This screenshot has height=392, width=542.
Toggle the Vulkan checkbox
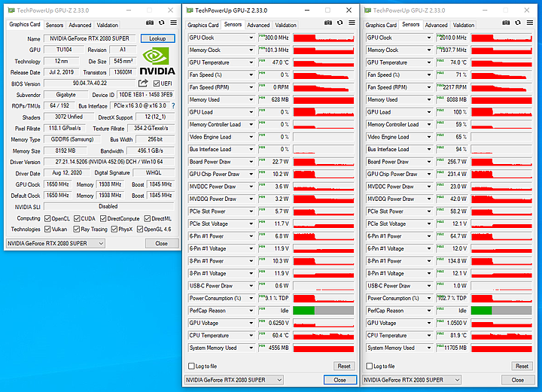[x=47, y=229]
